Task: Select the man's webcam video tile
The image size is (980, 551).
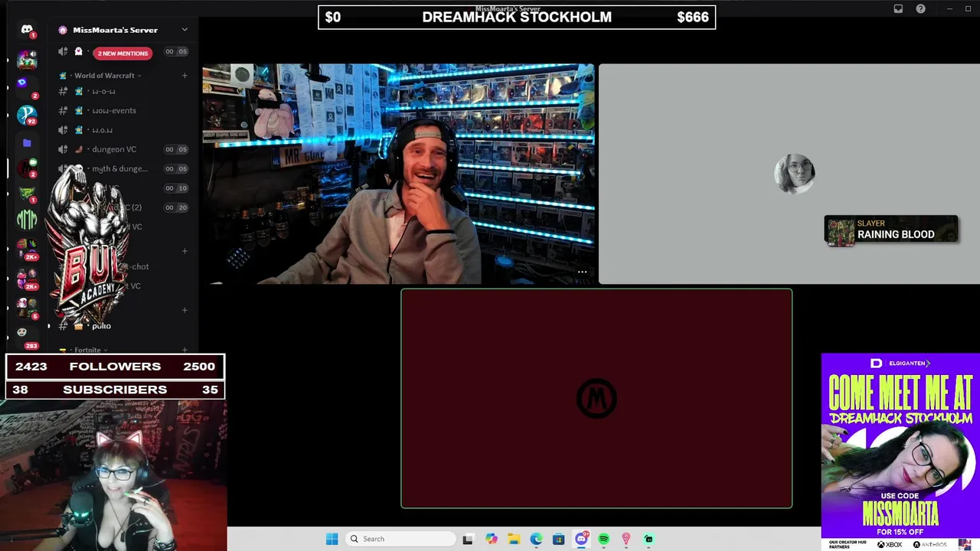Action: click(398, 174)
